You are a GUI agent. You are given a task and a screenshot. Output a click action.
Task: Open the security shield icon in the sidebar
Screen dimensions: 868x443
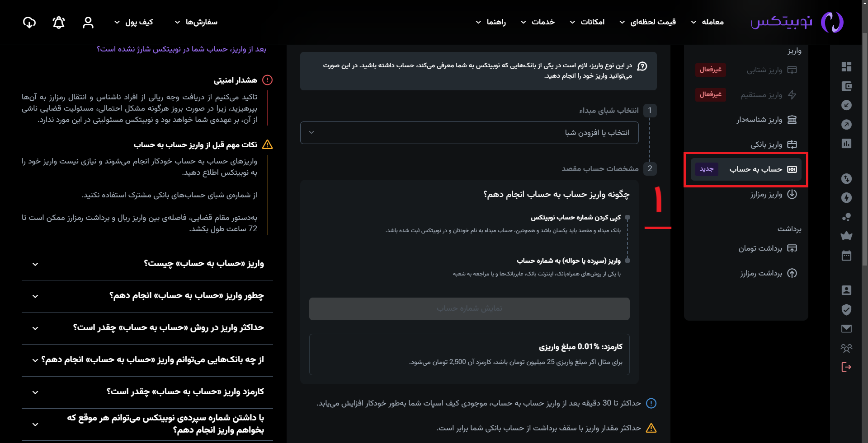point(846,309)
